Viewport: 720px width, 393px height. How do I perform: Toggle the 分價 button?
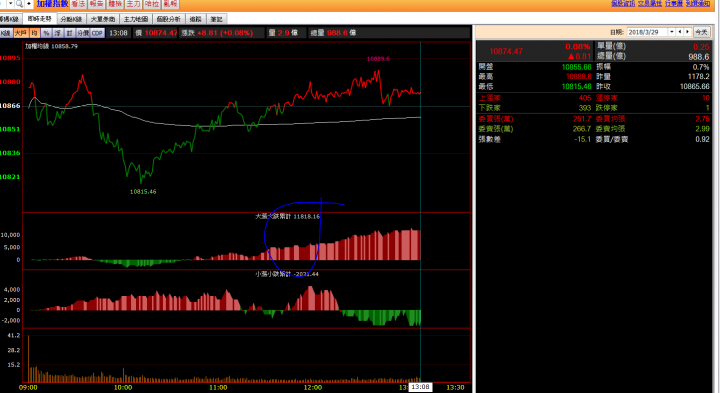[x=83, y=33]
